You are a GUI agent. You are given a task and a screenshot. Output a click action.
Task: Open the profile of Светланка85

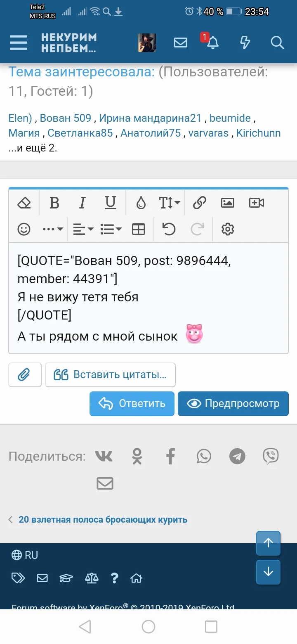(80, 133)
